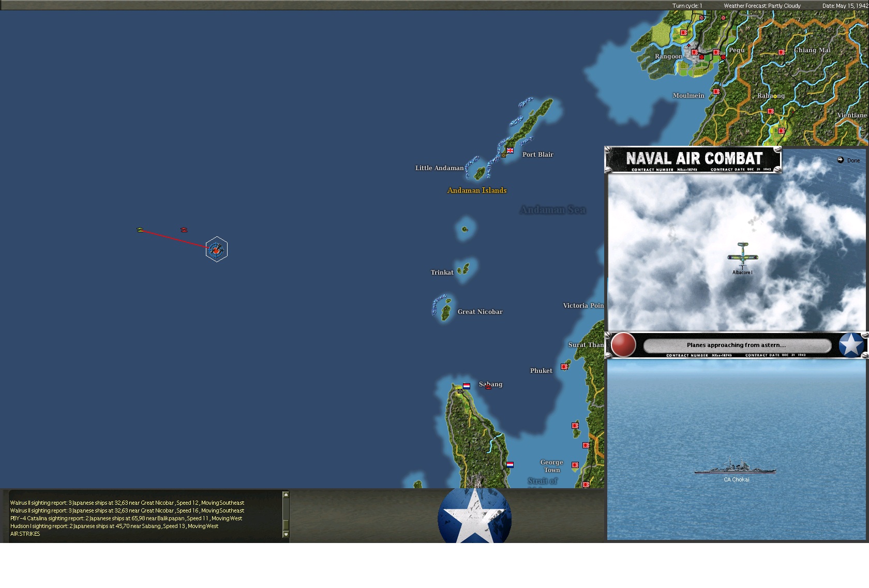
Task: Click the Naval Air Combat title banner
Action: pyautogui.click(x=693, y=160)
